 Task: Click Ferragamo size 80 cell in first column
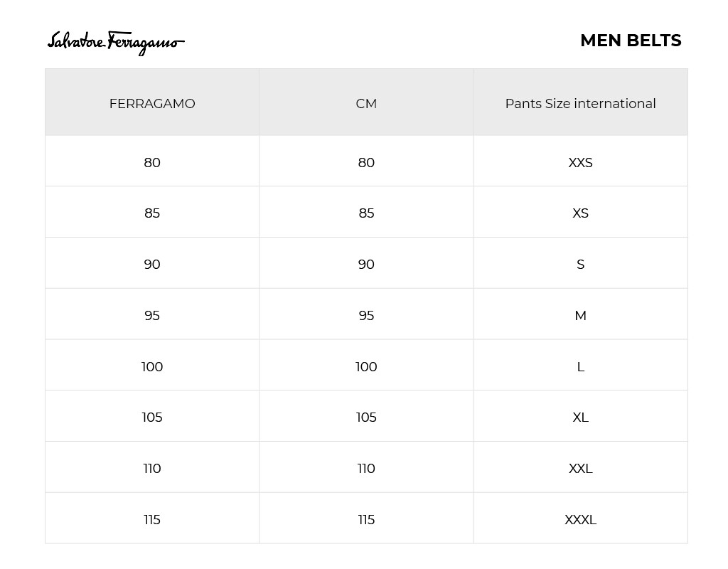coord(152,163)
